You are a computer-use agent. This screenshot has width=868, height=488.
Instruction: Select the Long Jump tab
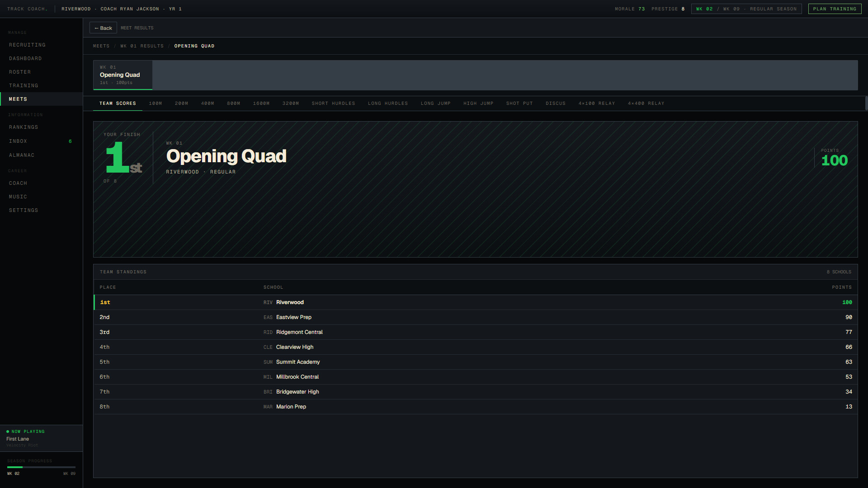[x=436, y=103]
